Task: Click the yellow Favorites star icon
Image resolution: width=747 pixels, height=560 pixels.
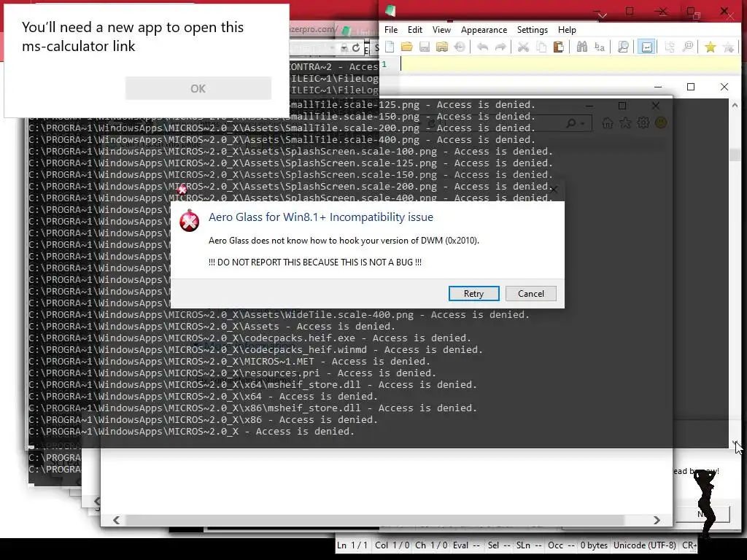Action: pyautogui.click(x=711, y=47)
